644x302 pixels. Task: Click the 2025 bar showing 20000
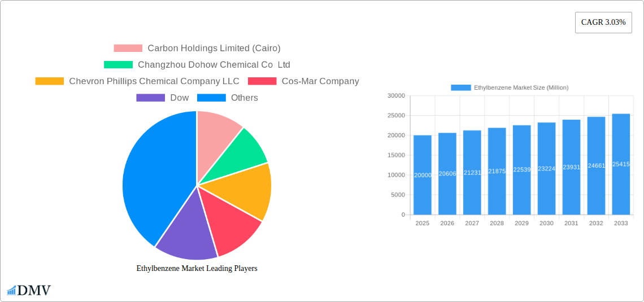pyautogui.click(x=423, y=175)
